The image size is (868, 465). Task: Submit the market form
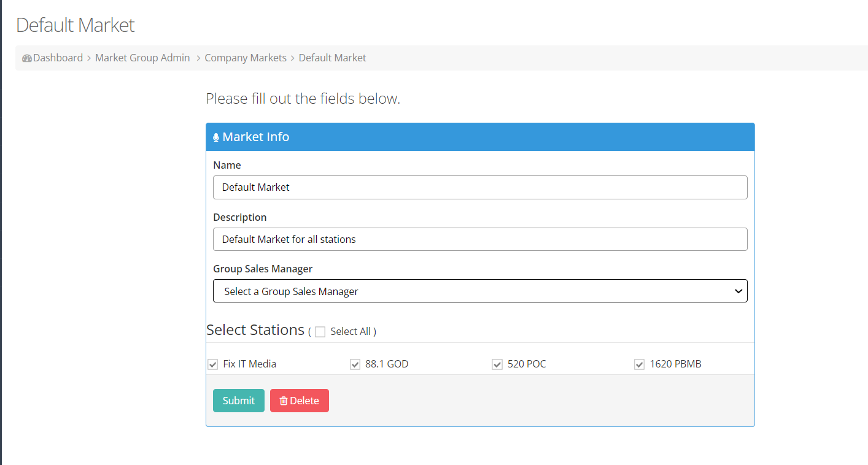click(x=239, y=401)
